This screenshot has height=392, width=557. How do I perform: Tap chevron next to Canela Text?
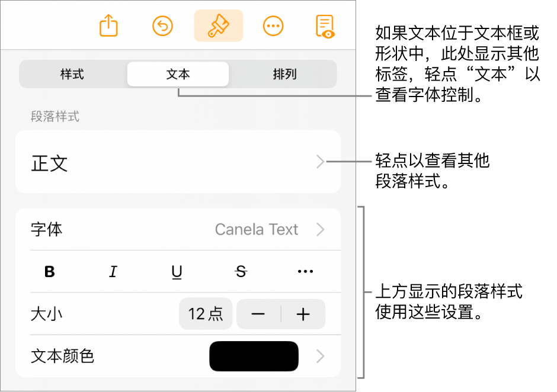coord(321,229)
